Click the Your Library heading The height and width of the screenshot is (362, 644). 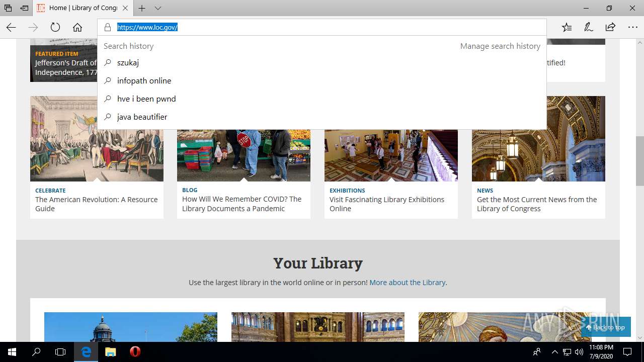[318, 263]
